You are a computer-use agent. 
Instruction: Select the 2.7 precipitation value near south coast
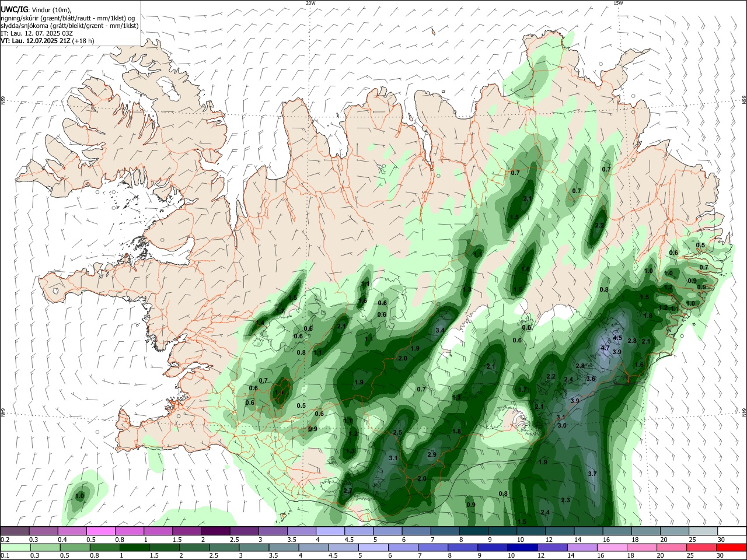point(347,491)
